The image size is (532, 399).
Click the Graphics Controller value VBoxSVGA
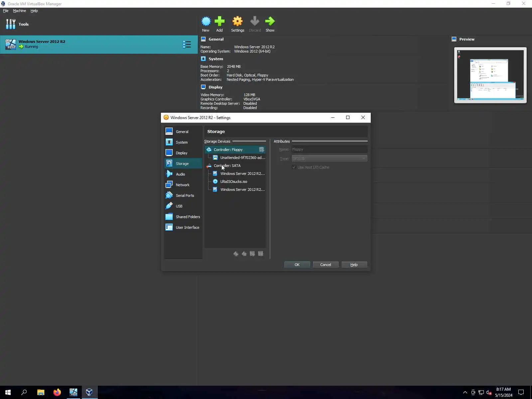click(x=252, y=99)
